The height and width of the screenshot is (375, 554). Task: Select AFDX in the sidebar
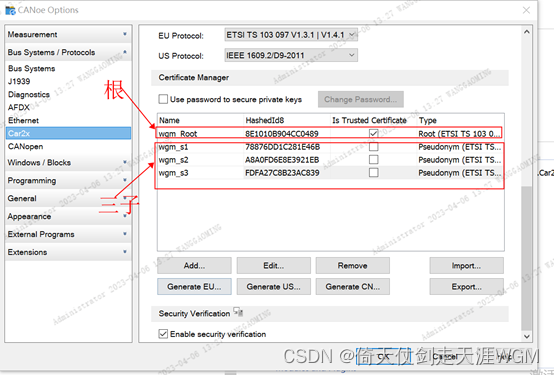[19, 107]
